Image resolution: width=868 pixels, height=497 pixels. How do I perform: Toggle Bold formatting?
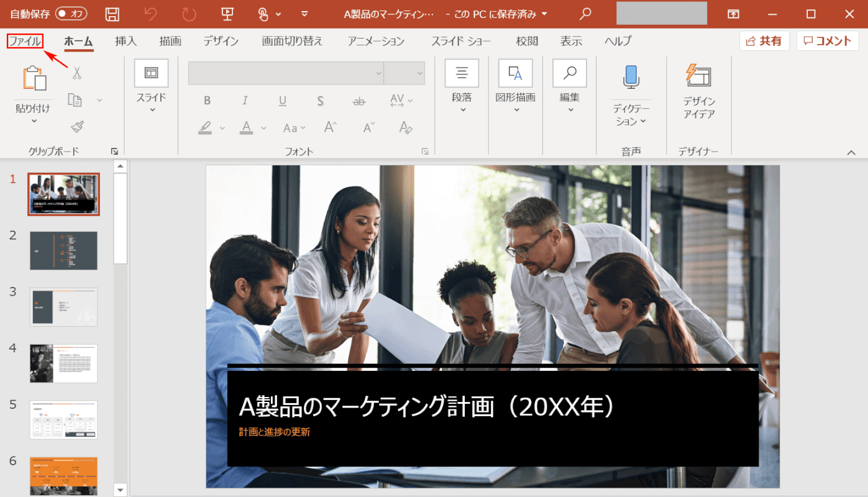(207, 101)
